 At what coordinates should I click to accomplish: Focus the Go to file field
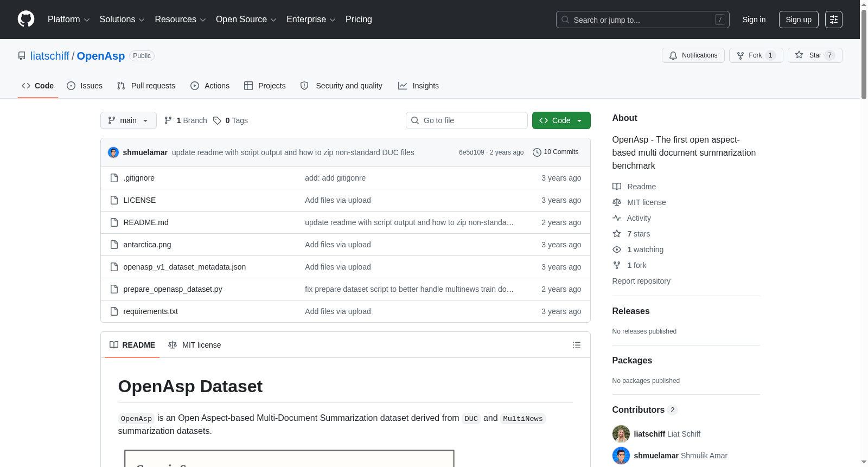coord(467,120)
